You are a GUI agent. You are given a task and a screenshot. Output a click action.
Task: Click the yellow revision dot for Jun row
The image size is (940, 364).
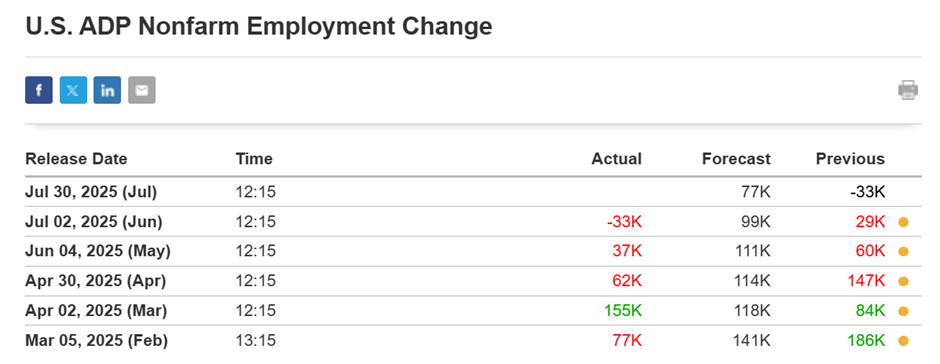click(903, 222)
